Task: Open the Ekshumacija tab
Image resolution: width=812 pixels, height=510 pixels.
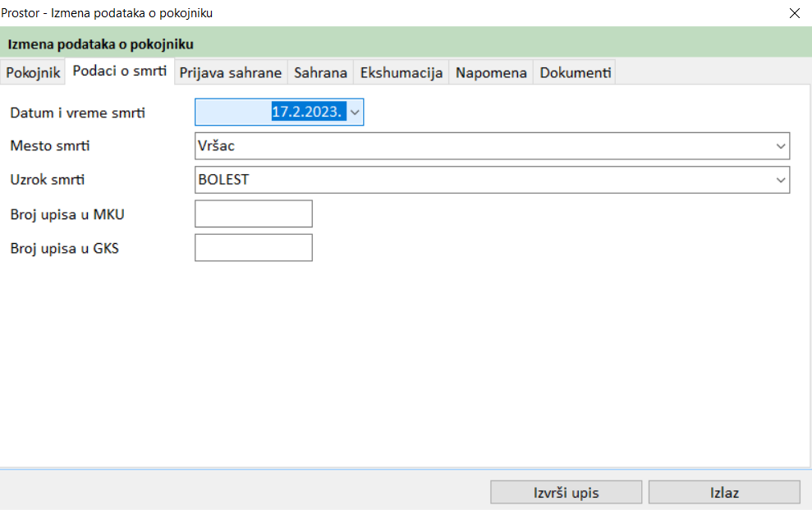Action: pyautogui.click(x=401, y=72)
